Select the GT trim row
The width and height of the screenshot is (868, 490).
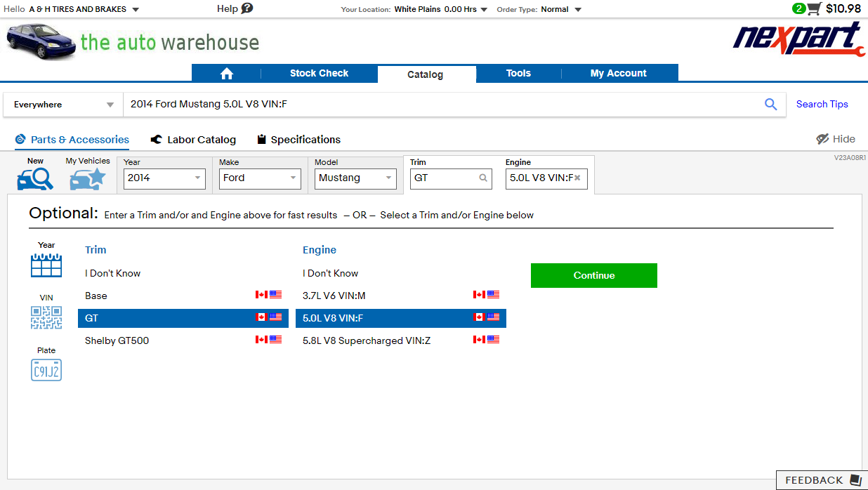183,318
